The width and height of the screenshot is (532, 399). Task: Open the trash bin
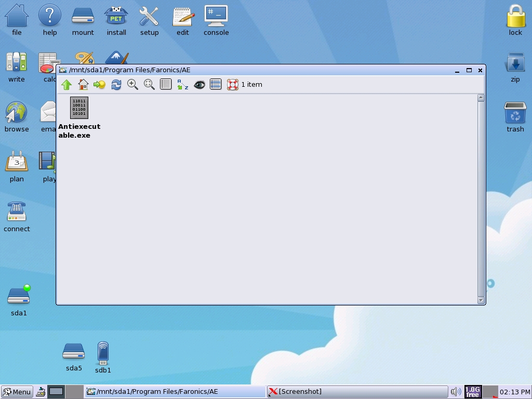[515, 117]
